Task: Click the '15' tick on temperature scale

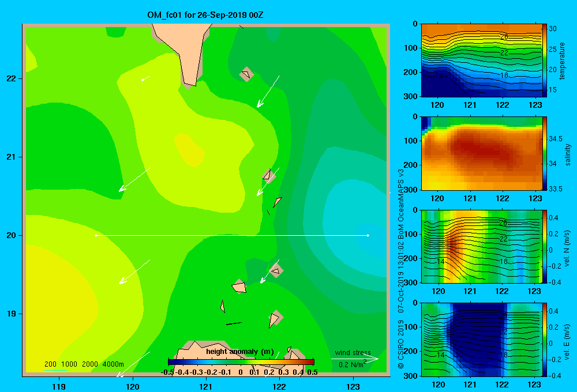Action: [x=553, y=90]
